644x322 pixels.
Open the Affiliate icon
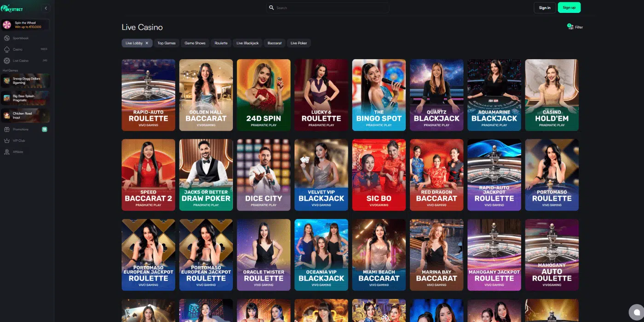(7, 152)
